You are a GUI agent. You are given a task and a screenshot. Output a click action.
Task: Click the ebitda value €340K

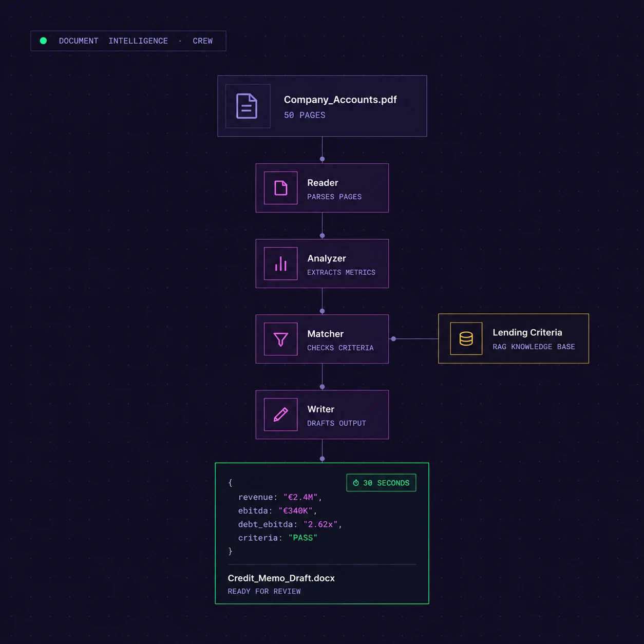[295, 510]
